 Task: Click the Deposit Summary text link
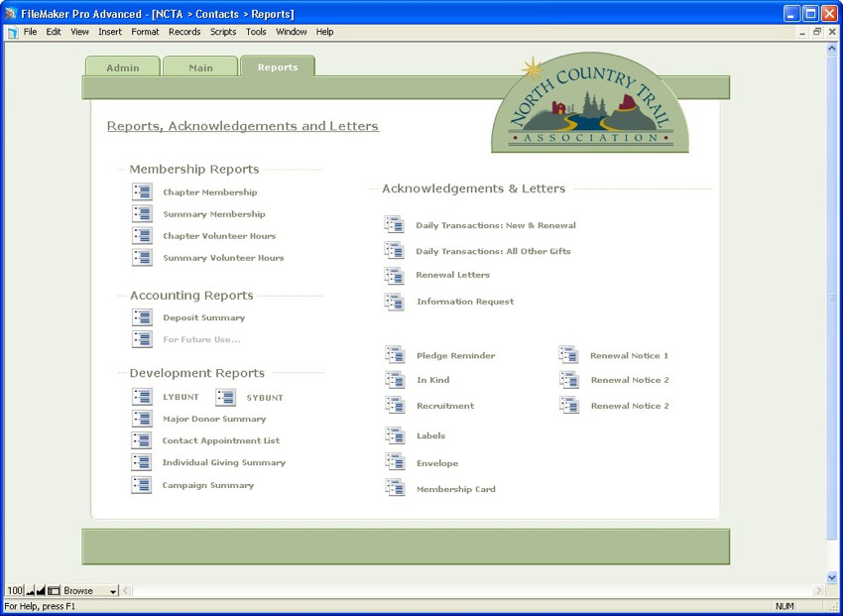[x=203, y=317]
